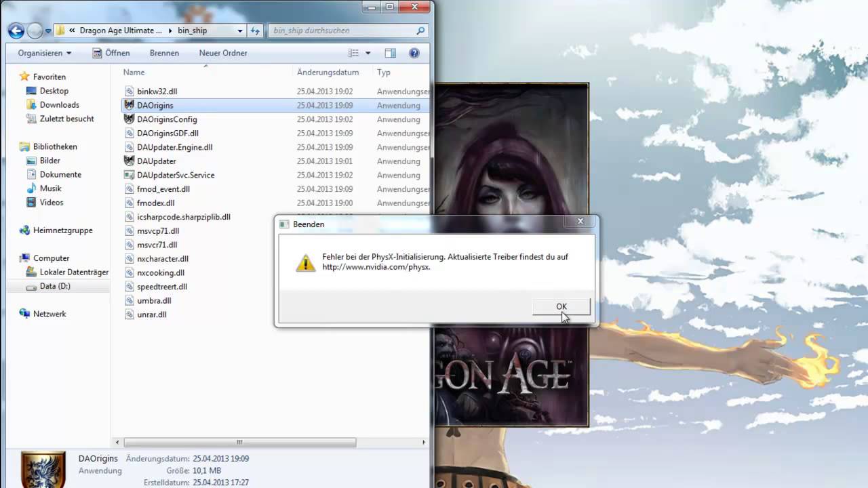
Task: Click the warning icon in error dialog
Action: click(306, 262)
